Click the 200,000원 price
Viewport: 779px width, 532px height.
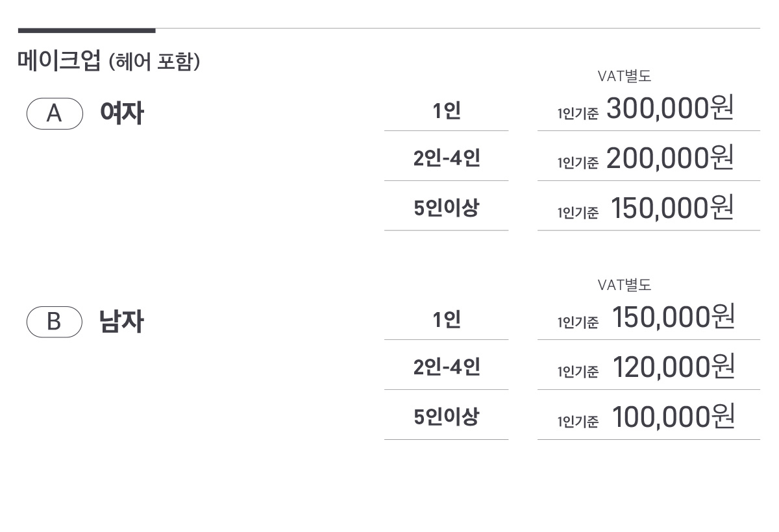click(x=670, y=158)
